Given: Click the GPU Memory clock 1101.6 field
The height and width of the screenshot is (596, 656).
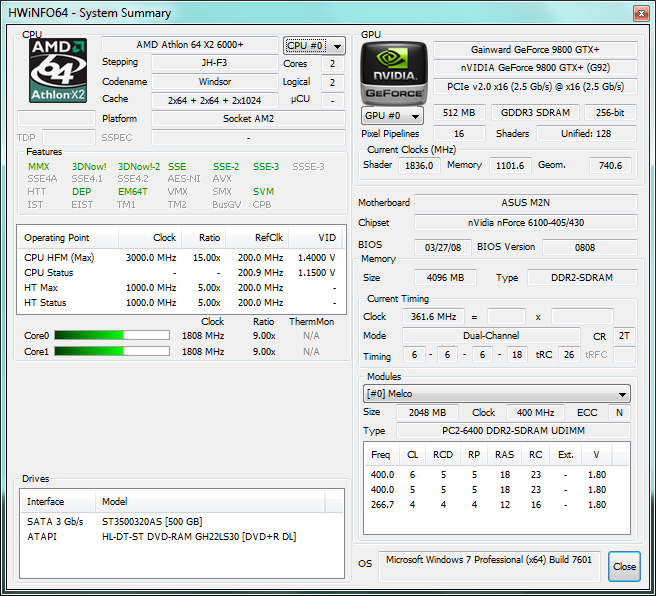Looking at the screenshot, I should (510, 166).
